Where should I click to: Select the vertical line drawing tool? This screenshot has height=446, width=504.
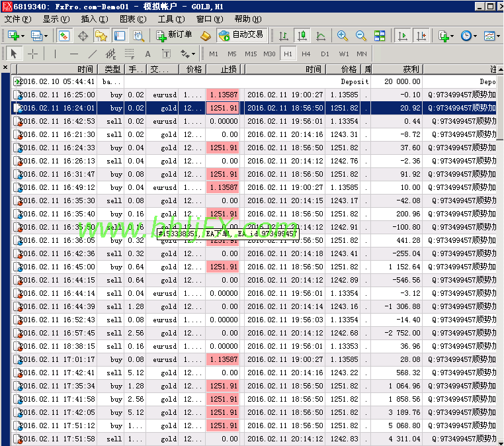56,54
